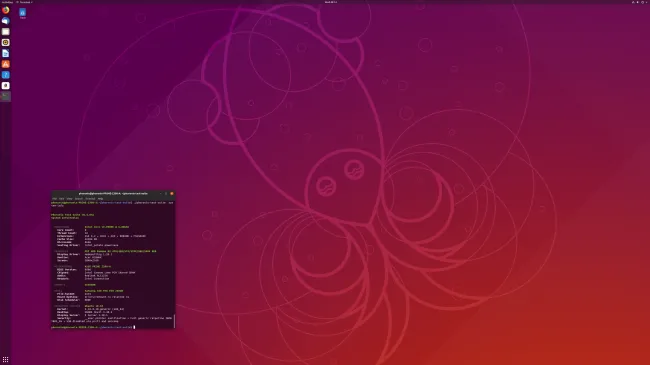Open the Files manager in the dock
Screen dimensions: 650x365
[5, 32]
